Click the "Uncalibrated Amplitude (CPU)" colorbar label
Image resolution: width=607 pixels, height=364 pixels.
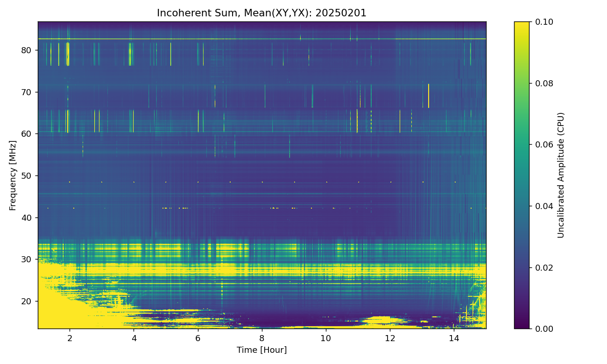561,175
